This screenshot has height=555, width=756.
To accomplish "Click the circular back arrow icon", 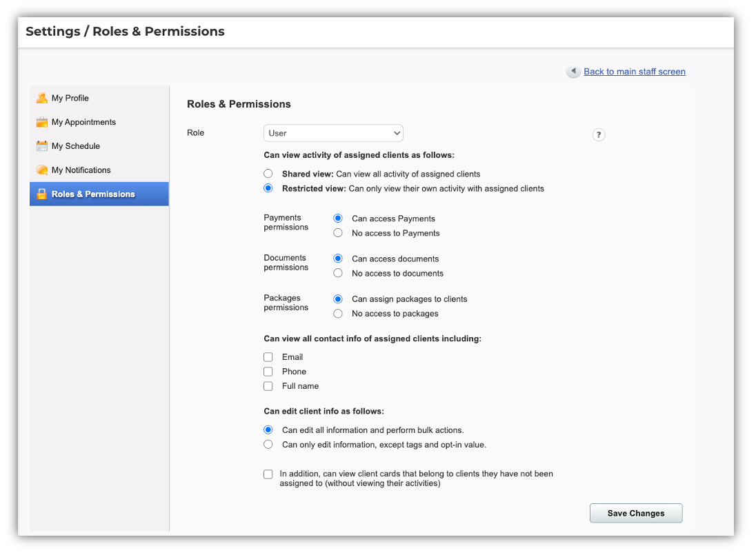I will [x=573, y=71].
